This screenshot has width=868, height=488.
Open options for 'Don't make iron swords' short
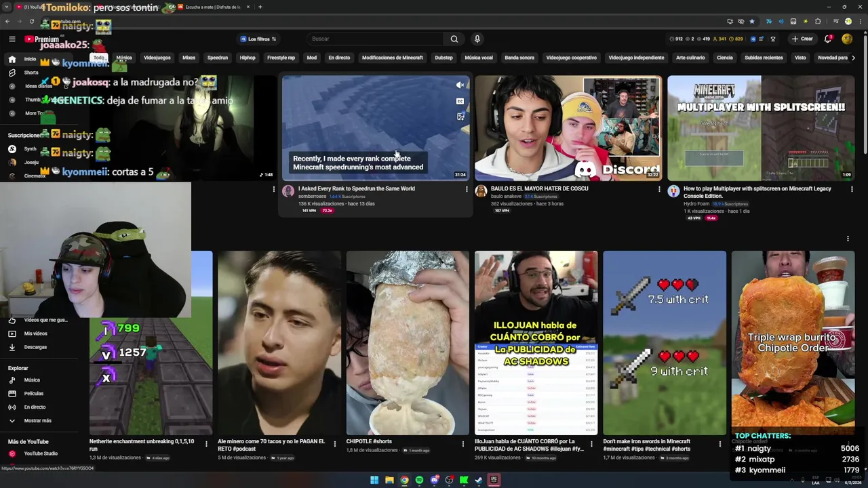point(719,444)
